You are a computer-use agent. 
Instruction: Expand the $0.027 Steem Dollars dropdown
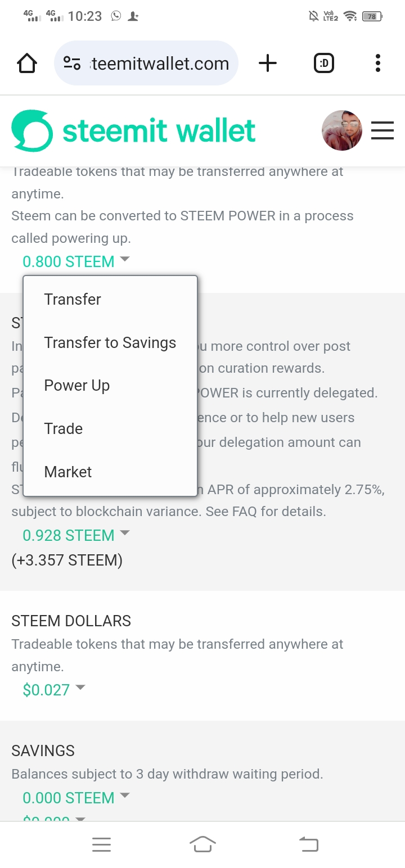tap(53, 689)
